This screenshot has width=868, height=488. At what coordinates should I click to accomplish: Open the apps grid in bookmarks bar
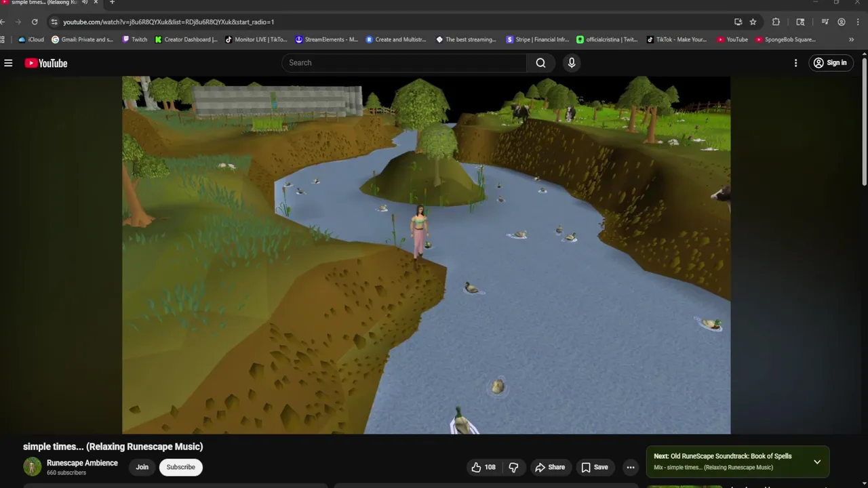pos(3,39)
